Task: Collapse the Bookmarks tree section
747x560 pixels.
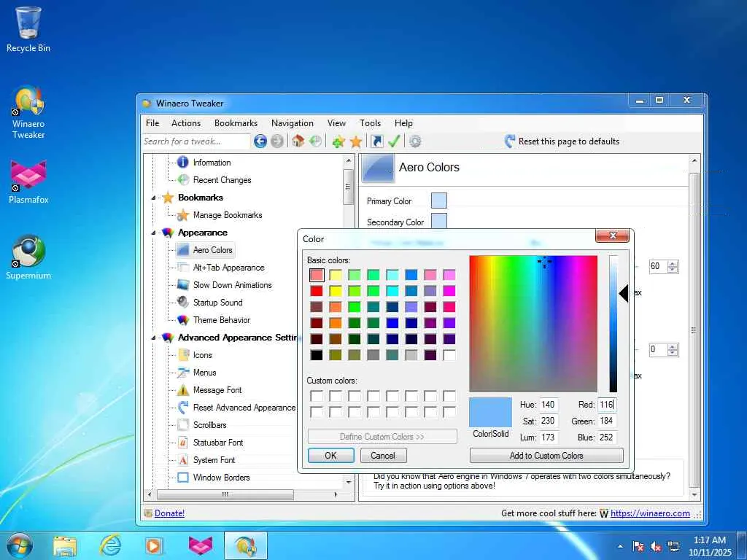Action: [153, 198]
